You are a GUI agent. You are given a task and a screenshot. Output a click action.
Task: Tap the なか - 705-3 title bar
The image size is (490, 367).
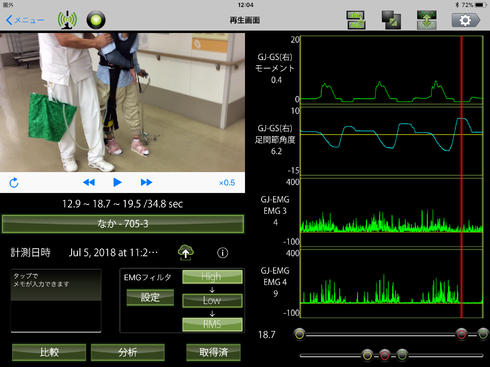click(123, 224)
